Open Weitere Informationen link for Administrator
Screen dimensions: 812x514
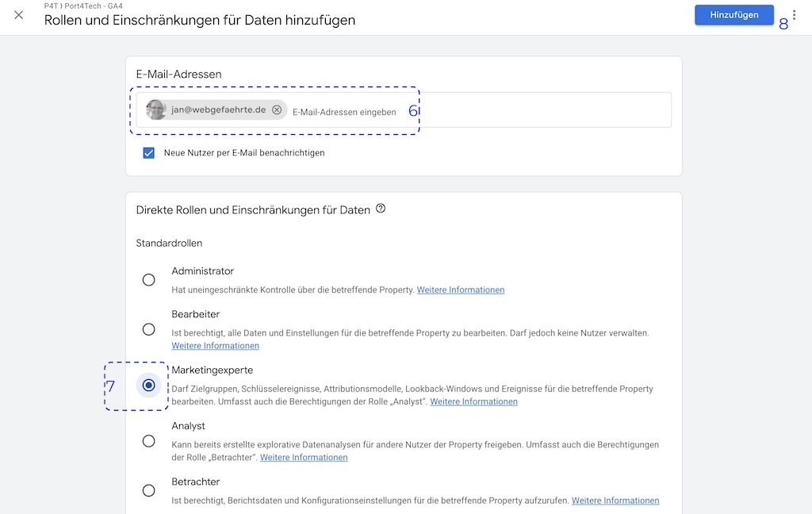[461, 290]
